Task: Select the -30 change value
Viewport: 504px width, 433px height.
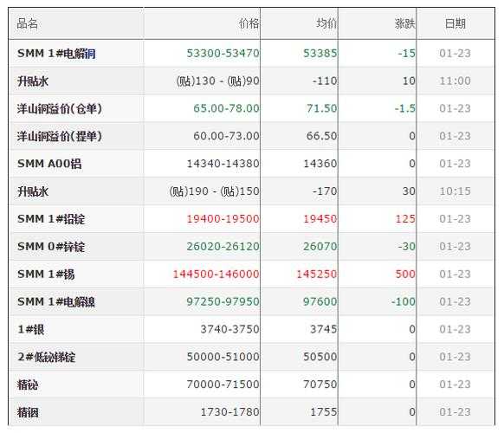Action: pos(407,247)
